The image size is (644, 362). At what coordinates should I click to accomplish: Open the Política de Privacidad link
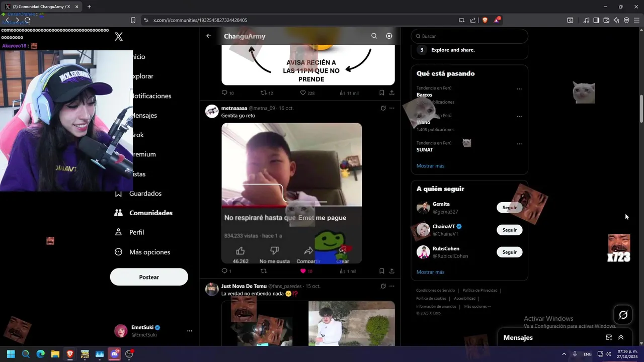480,290
